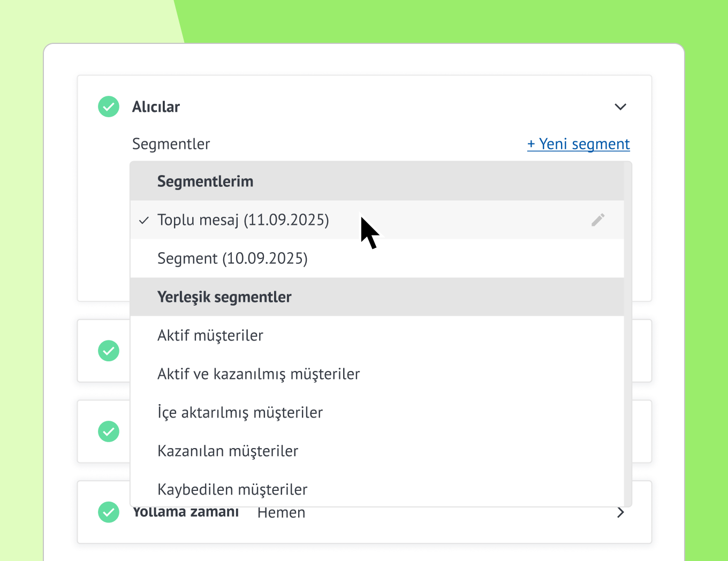Select the Toplu mesaj (11.09.2025) segment
Image resolution: width=728 pixels, height=561 pixels.
click(x=243, y=220)
